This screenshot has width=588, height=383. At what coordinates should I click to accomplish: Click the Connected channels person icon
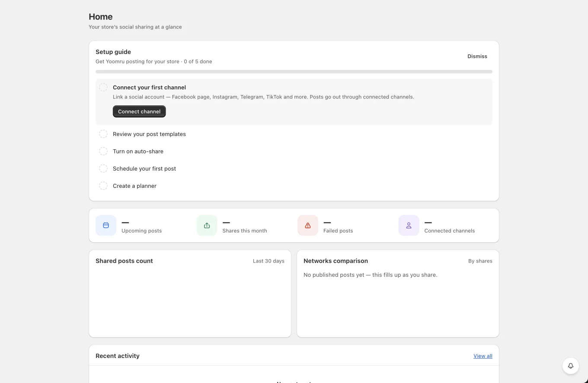pos(409,225)
